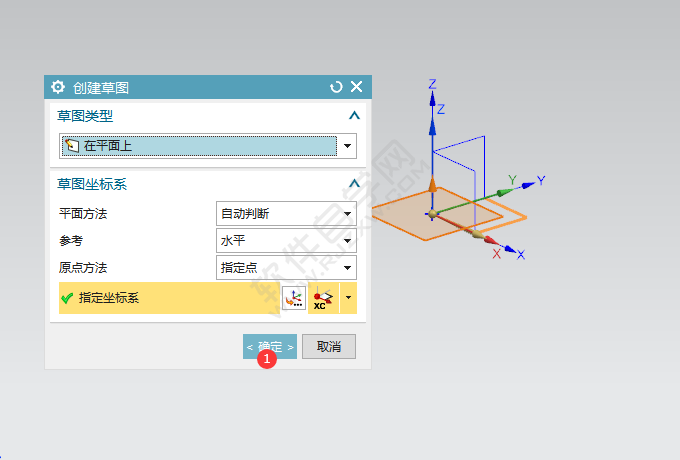Collapse the 草图类型 section
Image resolution: width=680 pixels, height=460 pixels.
[x=354, y=116]
